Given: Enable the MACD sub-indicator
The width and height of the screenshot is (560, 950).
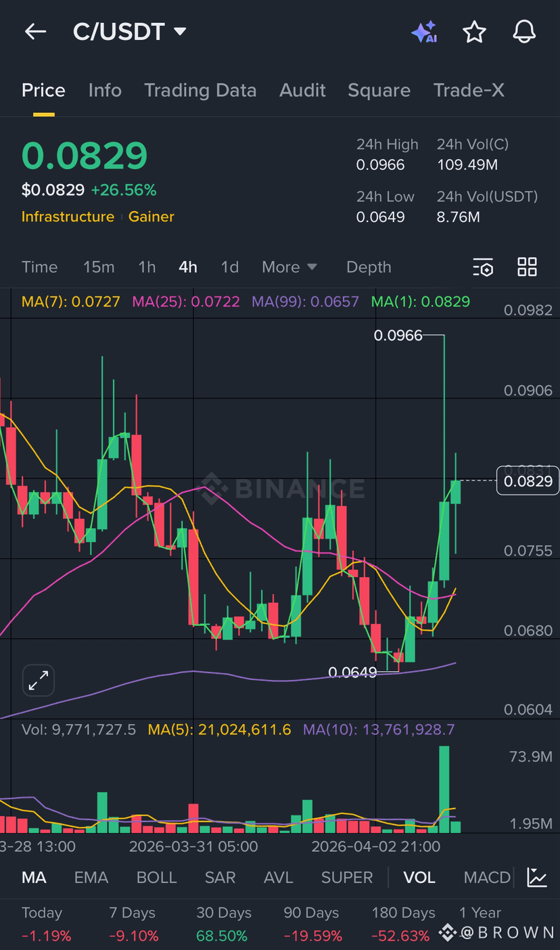Looking at the screenshot, I should tap(487, 878).
